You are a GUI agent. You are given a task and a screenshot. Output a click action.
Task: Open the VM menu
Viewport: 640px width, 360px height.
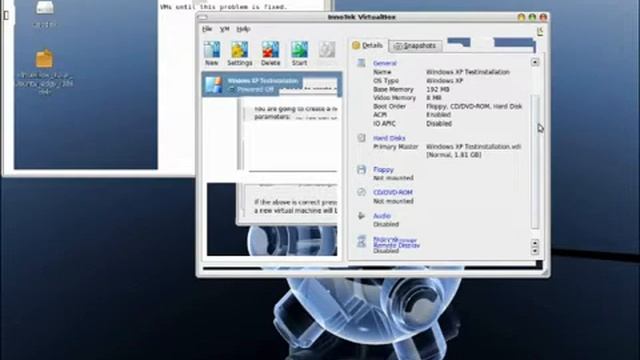pos(224,29)
